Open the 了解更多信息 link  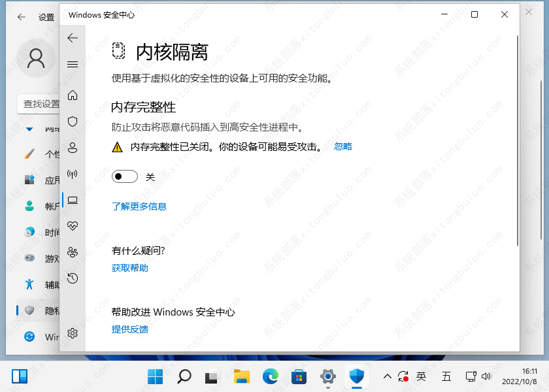[x=139, y=206]
